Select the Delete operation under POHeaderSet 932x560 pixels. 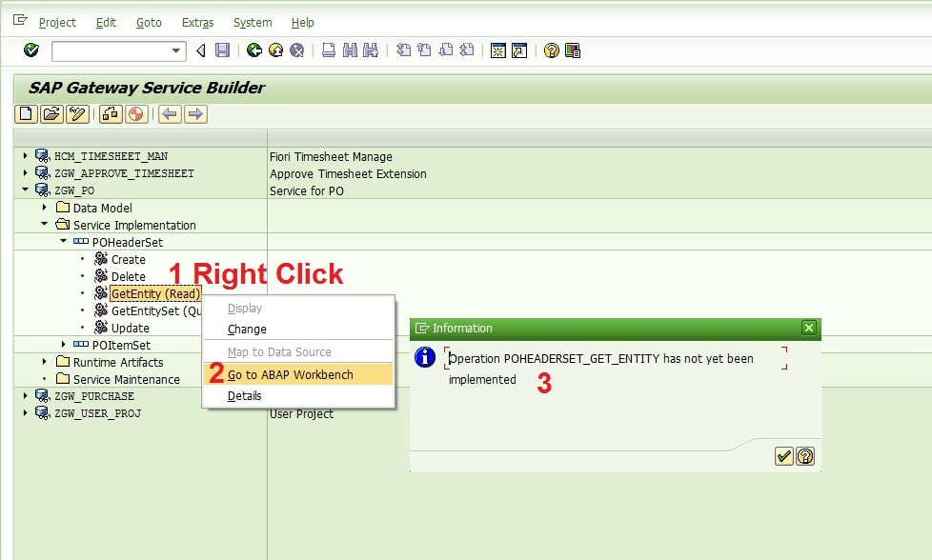click(128, 277)
